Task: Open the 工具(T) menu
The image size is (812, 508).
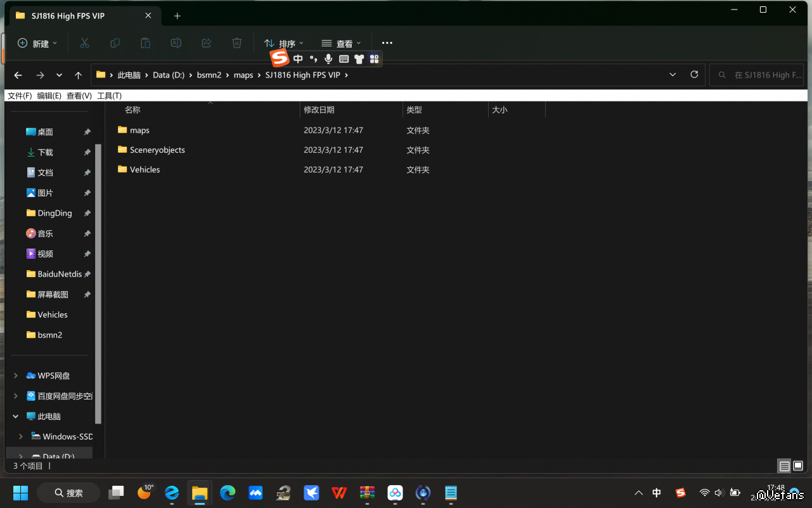Action: point(109,96)
